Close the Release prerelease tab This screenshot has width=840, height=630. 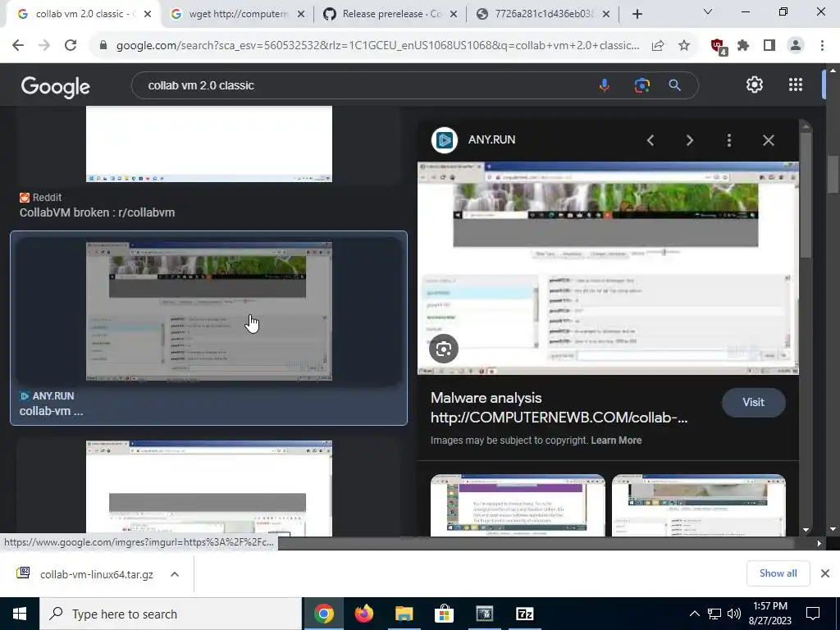coord(453,15)
